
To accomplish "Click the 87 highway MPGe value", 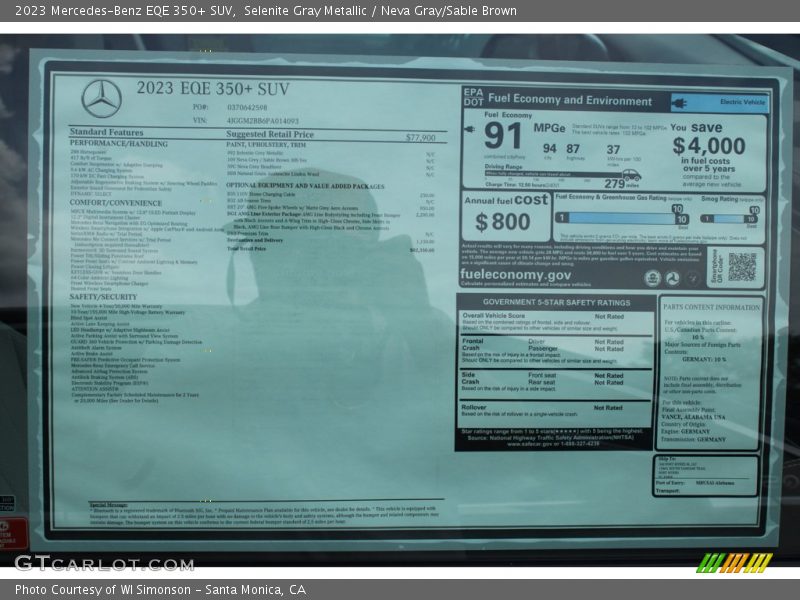I will pos(573,148).
